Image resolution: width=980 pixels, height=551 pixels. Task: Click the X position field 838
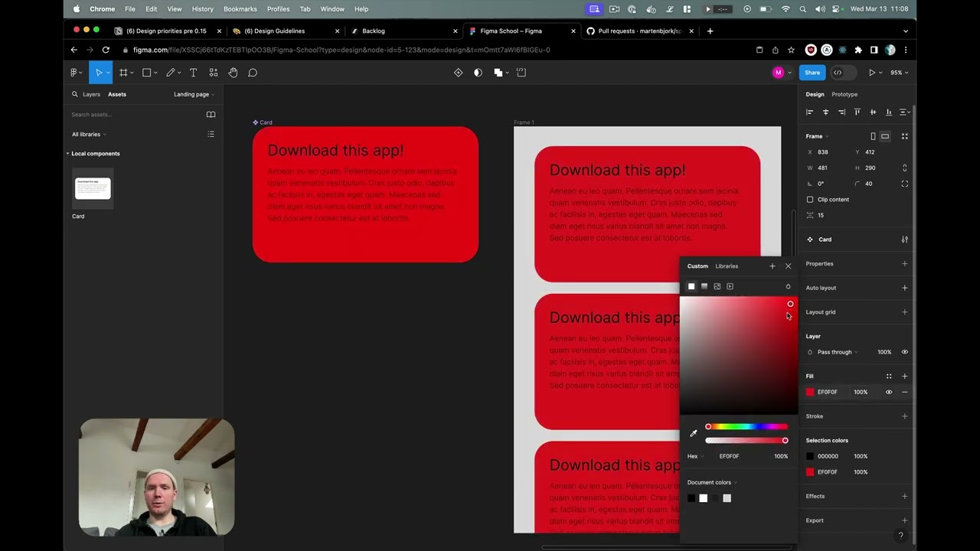coord(828,152)
